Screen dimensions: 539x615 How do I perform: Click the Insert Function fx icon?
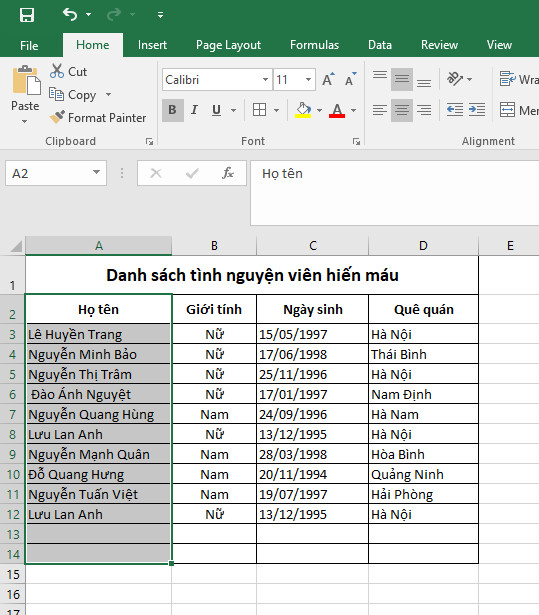(x=228, y=173)
